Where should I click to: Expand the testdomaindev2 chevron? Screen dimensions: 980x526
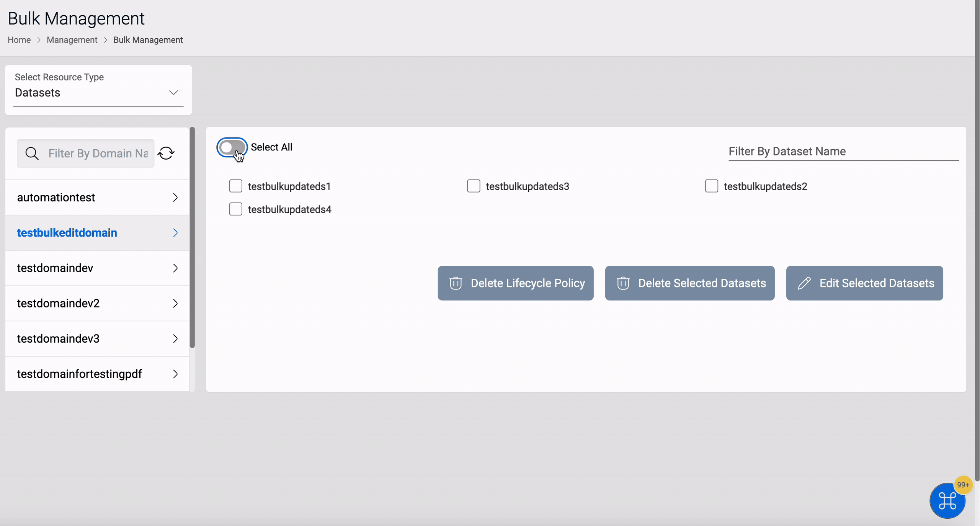175,303
